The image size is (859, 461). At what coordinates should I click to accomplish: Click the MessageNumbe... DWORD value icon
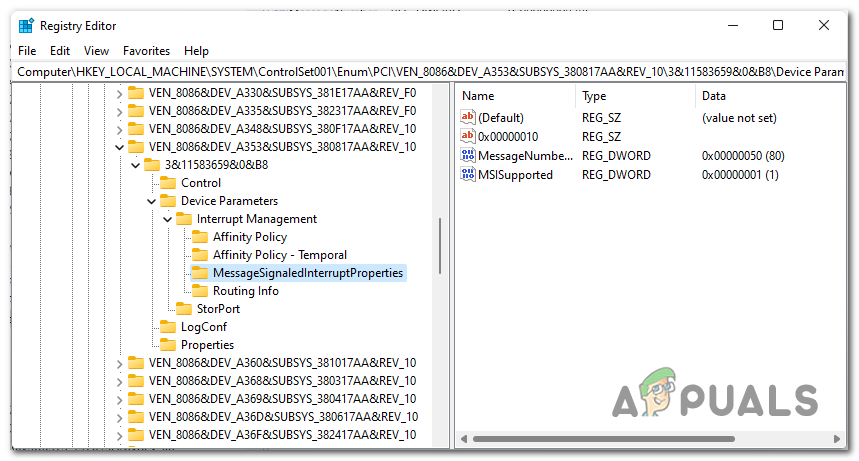(x=468, y=156)
